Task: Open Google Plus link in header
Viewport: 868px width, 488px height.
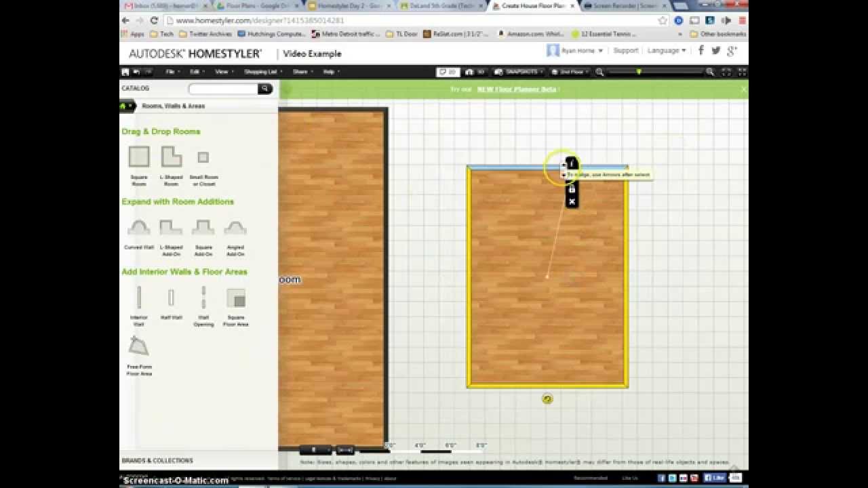Action: [x=732, y=51]
